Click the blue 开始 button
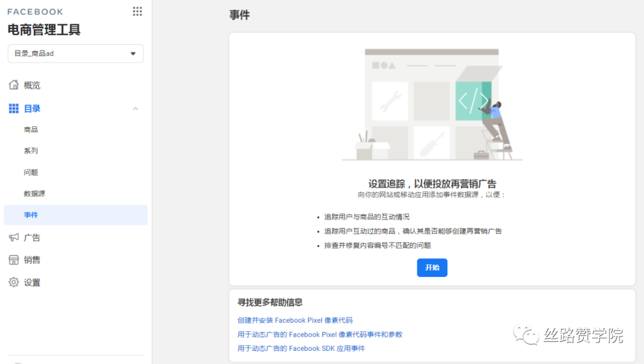644x364 pixels. click(432, 267)
